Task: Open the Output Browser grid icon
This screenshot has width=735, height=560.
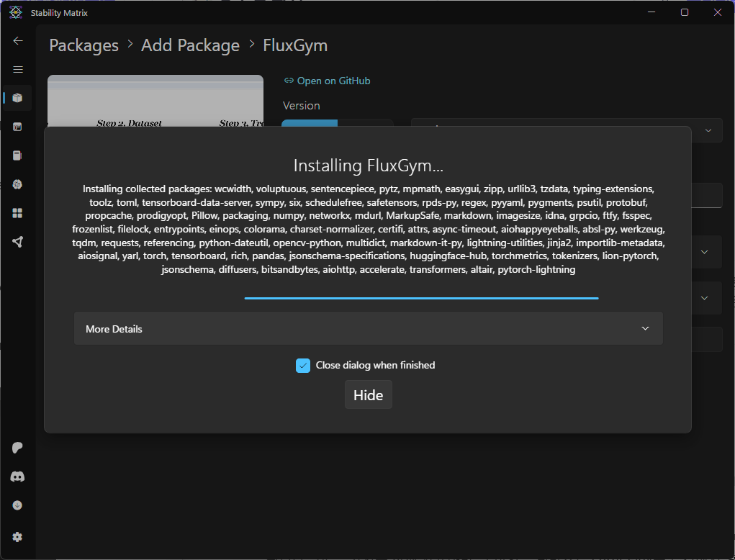Action: [17, 213]
